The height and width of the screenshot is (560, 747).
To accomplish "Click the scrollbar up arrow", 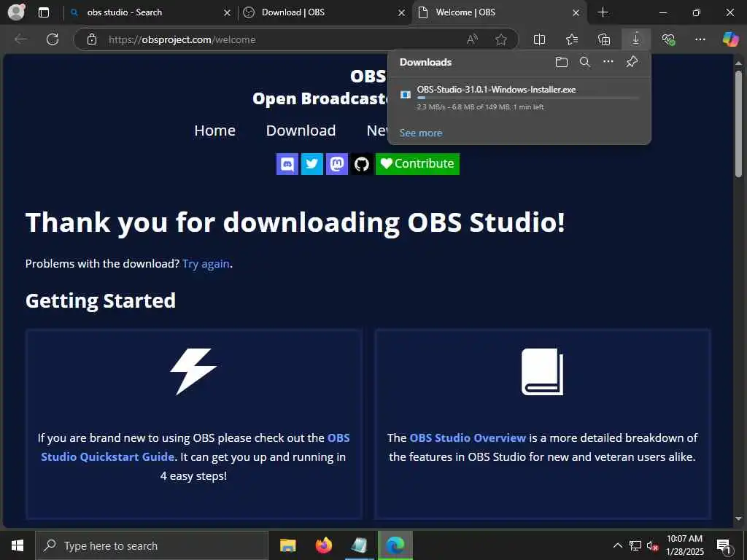I will tap(738, 63).
